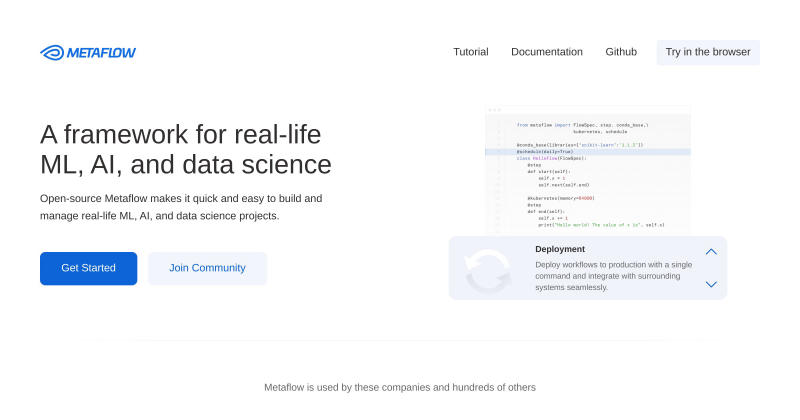Open the Documentation nav link
The width and height of the screenshot is (800, 420).
[x=546, y=52]
